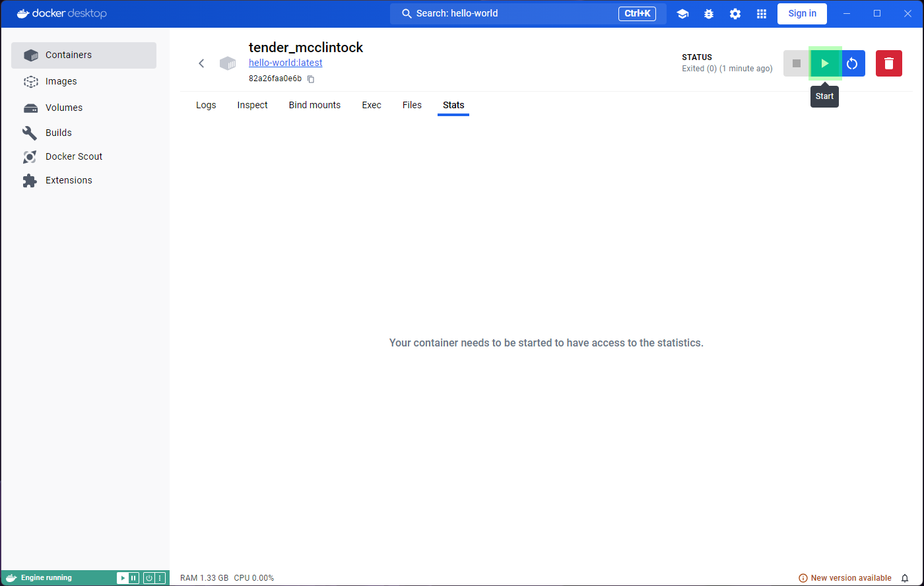Image resolution: width=924 pixels, height=586 pixels.
Task: Resume engine with status bar play button
Action: [x=123, y=578]
